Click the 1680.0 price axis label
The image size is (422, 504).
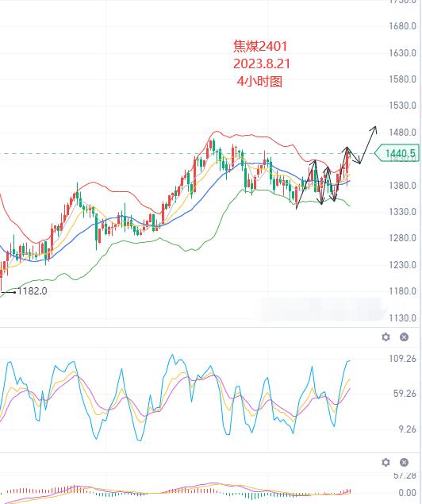coord(402,26)
